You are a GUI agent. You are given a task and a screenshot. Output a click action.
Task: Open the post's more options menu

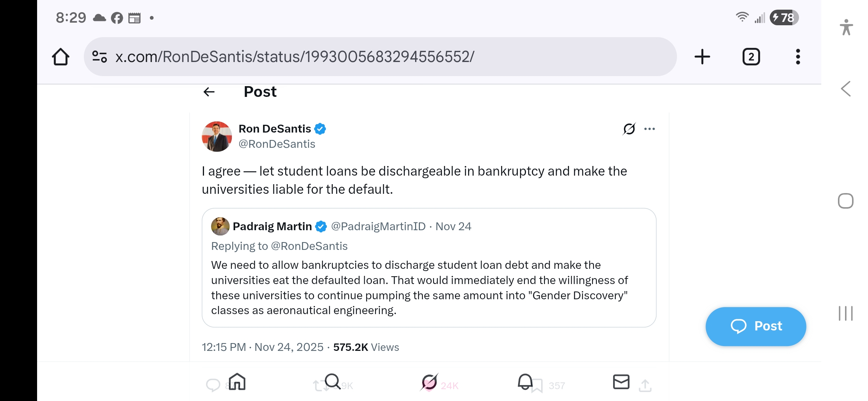pos(650,129)
